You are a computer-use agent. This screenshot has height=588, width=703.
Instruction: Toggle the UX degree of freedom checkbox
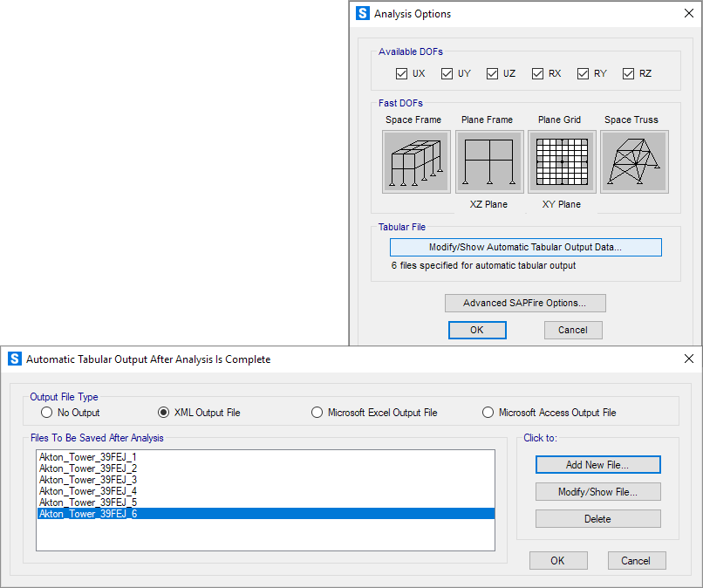pos(402,74)
